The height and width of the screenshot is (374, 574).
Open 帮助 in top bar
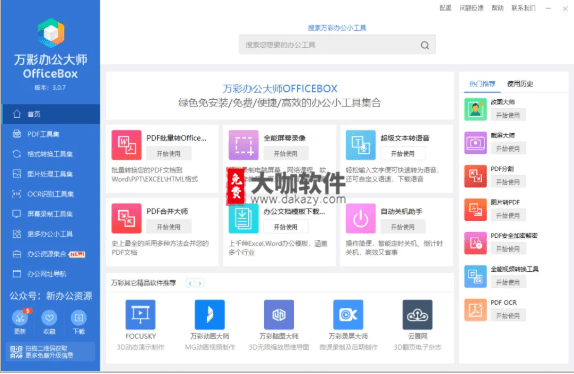497,8
